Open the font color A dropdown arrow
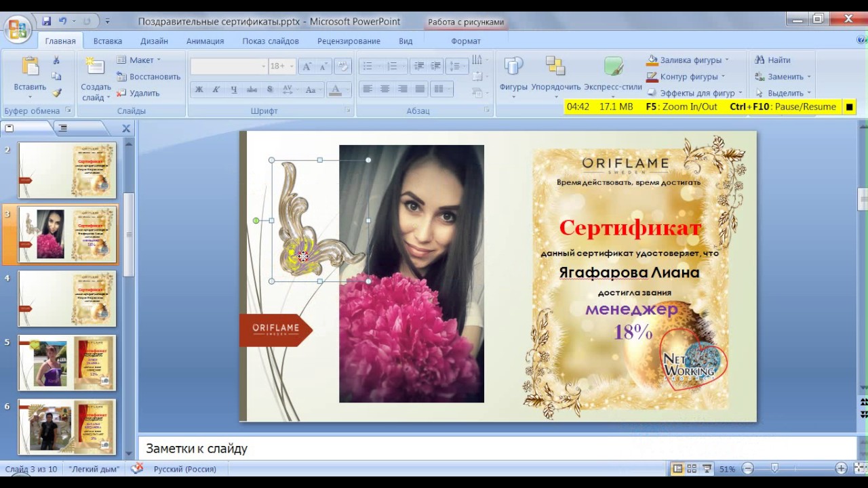The height and width of the screenshot is (488, 868). coord(347,89)
